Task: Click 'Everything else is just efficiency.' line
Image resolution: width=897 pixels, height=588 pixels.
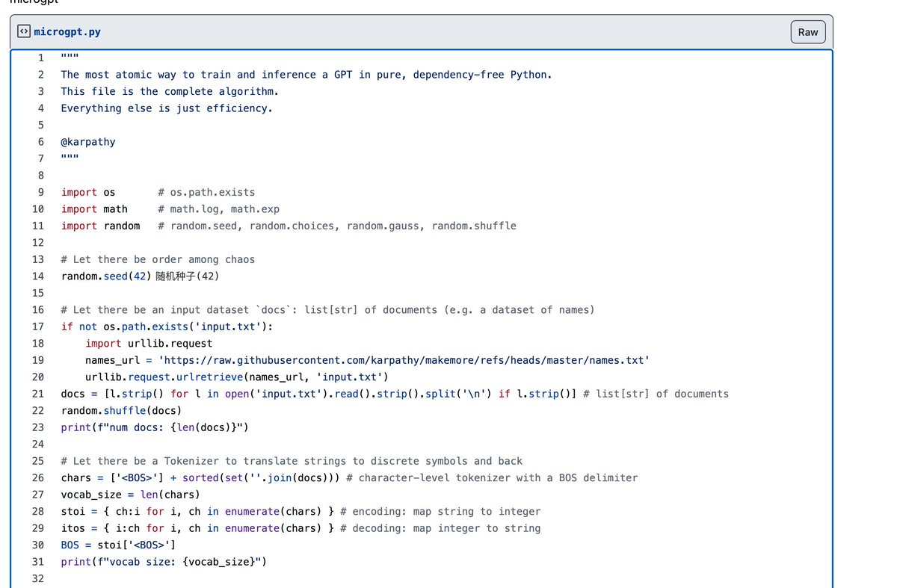Action: pos(167,108)
